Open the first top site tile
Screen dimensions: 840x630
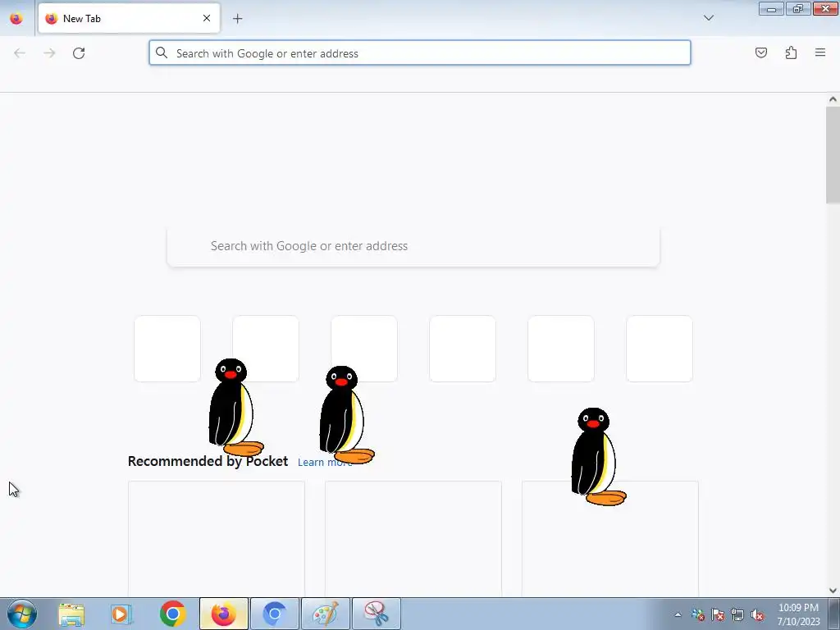(167, 349)
